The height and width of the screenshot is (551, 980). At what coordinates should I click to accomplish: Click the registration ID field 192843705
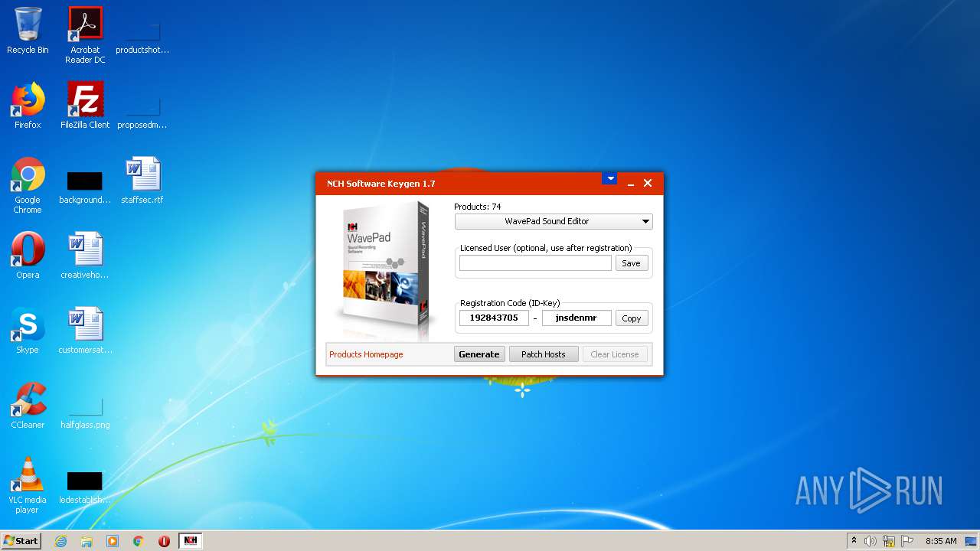click(494, 318)
